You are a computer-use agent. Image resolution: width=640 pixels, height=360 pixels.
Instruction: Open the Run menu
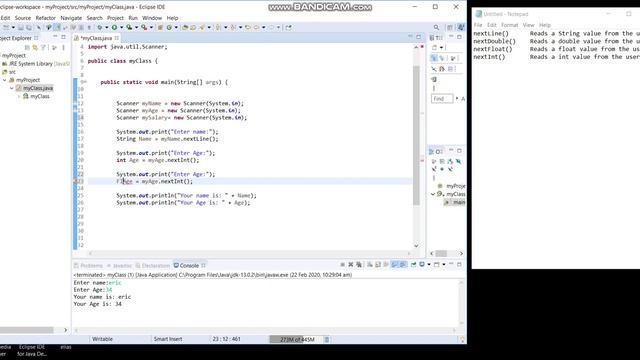pyautogui.click(x=133, y=18)
